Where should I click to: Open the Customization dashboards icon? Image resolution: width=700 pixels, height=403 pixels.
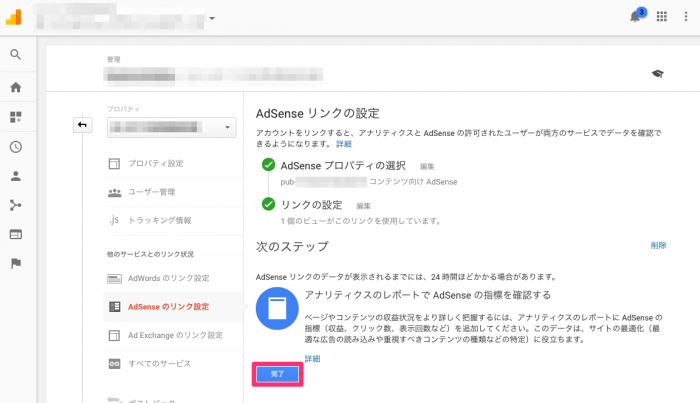point(16,117)
